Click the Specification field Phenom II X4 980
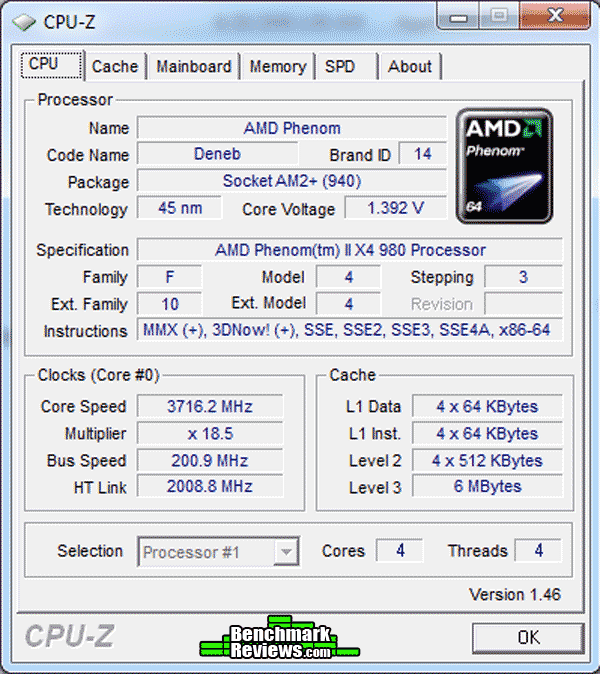The height and width of the screenshot is (674, 600). pos(350,250)
